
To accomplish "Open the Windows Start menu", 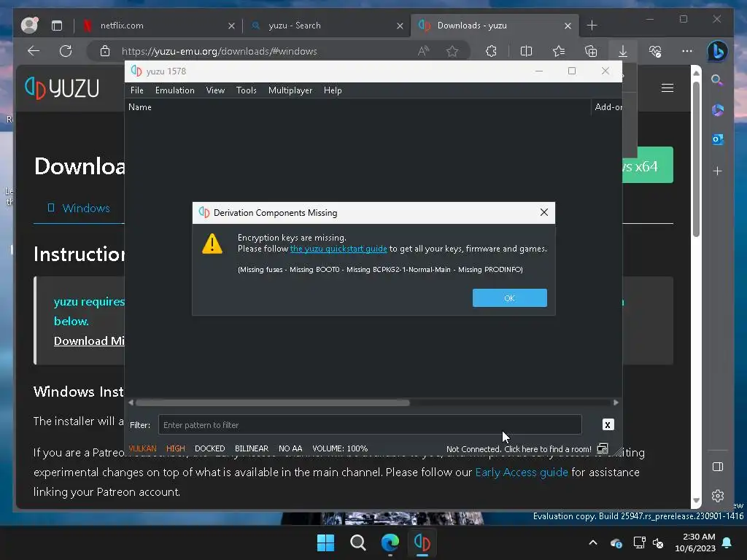I will pos(326,542).
